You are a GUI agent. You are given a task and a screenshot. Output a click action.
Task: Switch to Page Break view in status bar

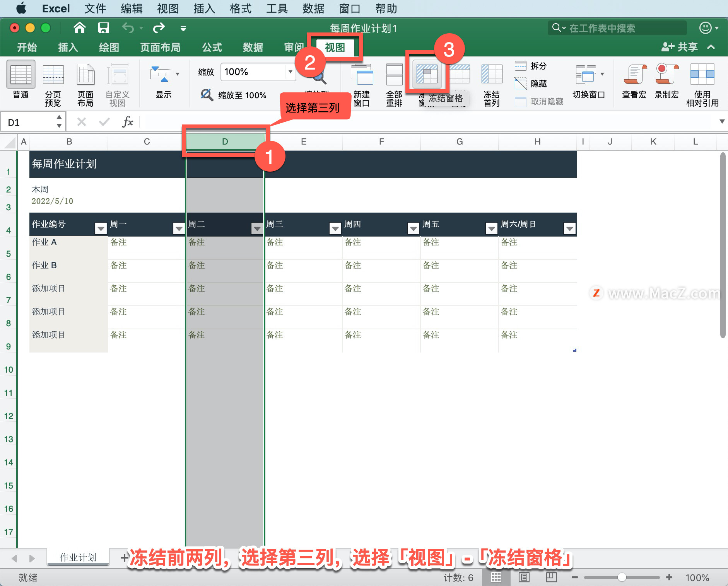click(x=552, y=577)
